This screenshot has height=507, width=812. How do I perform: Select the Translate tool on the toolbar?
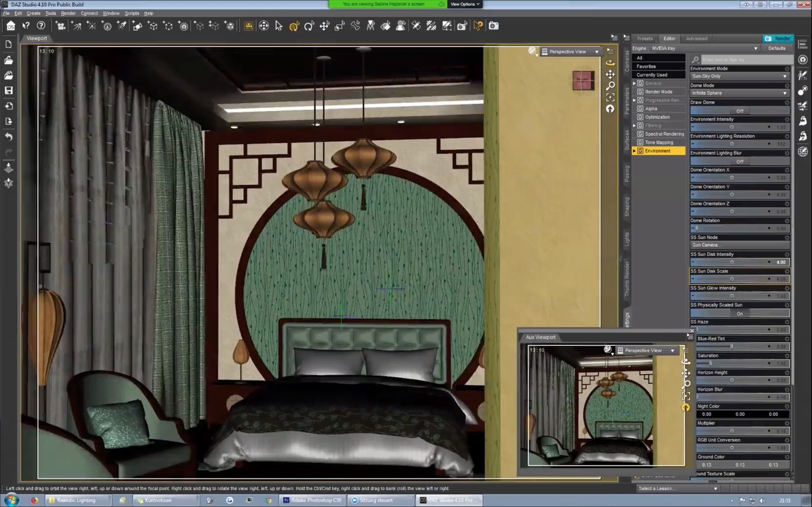[325, 26]
